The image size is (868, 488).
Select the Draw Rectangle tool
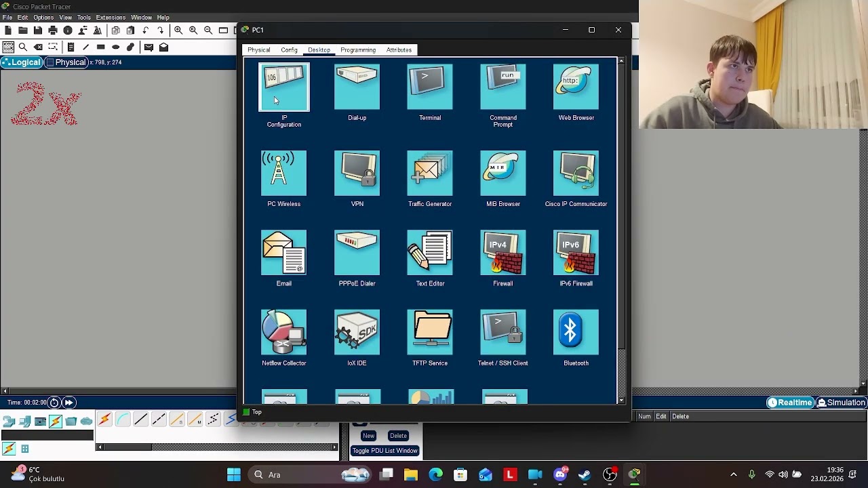click(x=100, y=47)
